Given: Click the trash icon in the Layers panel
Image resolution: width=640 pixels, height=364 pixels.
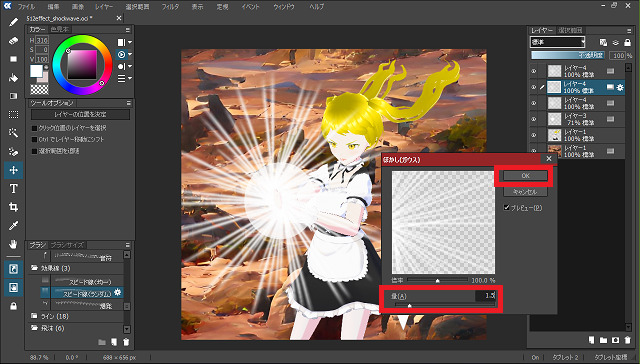Looking at the screenshot, I should (x=627, y=340).
